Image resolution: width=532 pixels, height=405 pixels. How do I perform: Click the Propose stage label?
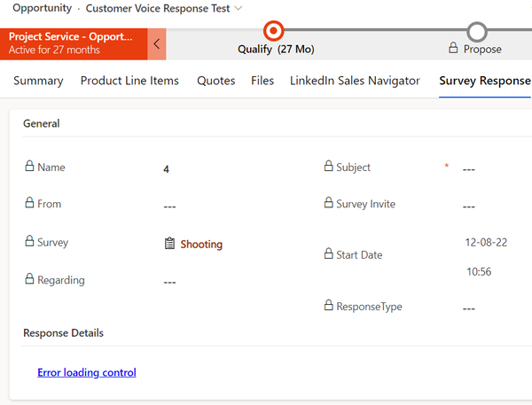pos(482,49)
